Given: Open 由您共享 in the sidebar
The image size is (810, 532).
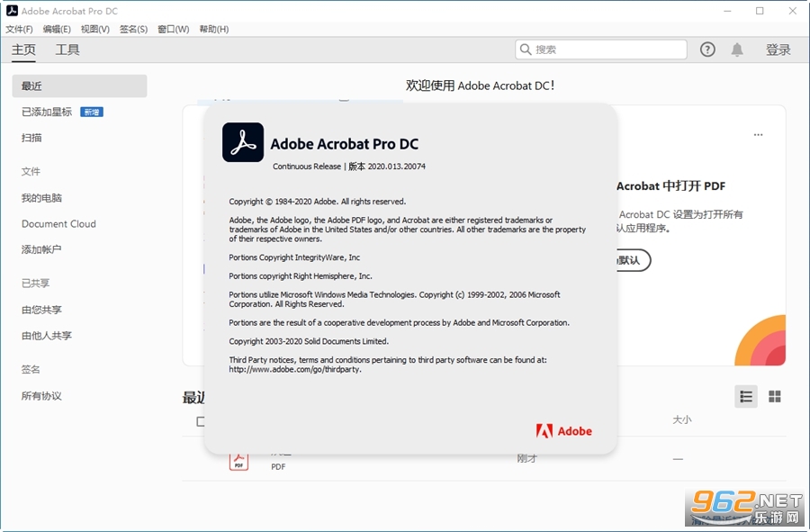Looking at the screenshot, I should point(41,310).
